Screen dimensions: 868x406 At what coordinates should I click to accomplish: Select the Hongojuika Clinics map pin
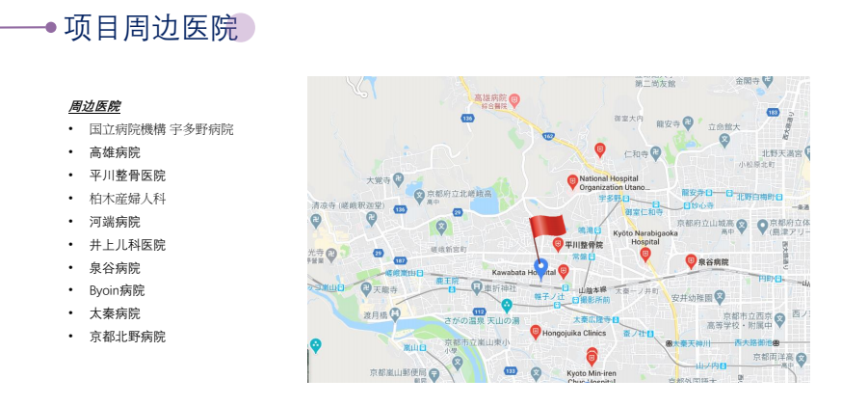535,333
